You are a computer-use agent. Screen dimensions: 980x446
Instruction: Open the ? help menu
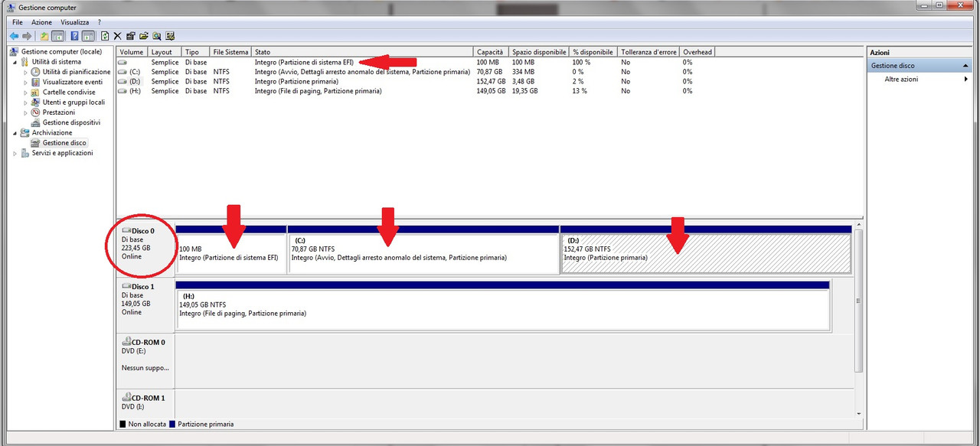[100, 22]
